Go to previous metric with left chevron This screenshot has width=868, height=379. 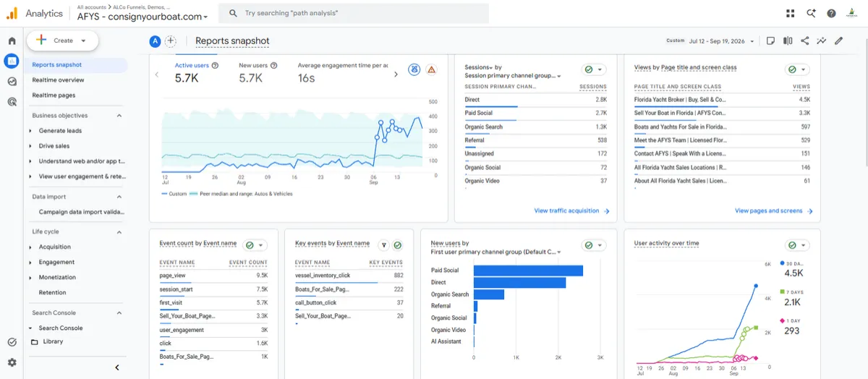point(157,74)
